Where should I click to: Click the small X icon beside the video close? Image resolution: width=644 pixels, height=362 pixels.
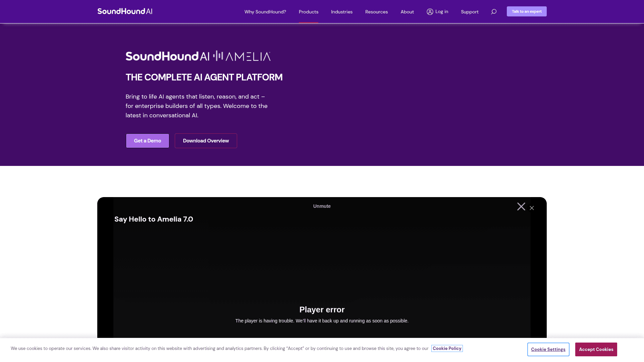[532, 208]
